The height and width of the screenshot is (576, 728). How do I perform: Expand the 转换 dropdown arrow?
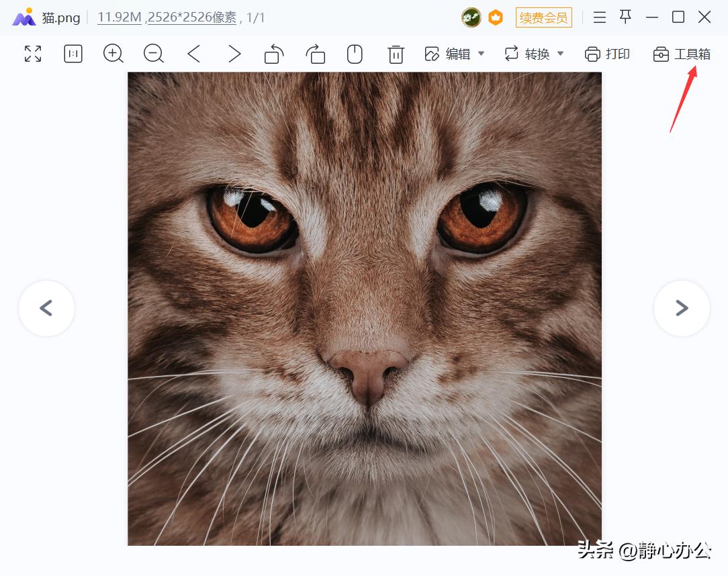pos(561,54)
